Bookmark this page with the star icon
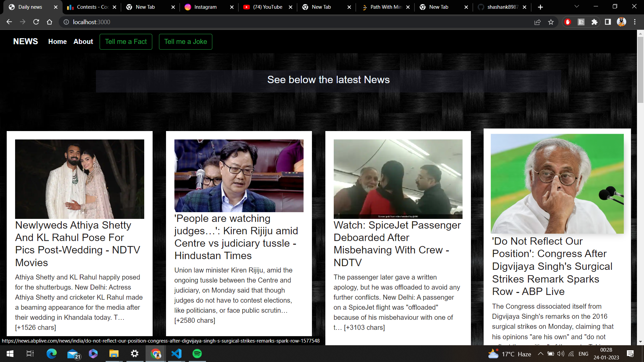The width and height of the screenshot is (644, 362). click(551, 22)
